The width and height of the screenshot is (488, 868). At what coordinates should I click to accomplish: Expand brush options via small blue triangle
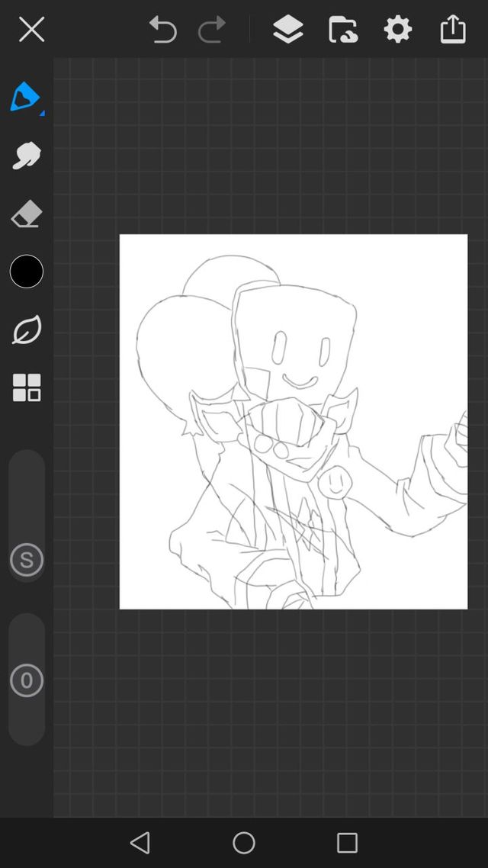[42, 114]
